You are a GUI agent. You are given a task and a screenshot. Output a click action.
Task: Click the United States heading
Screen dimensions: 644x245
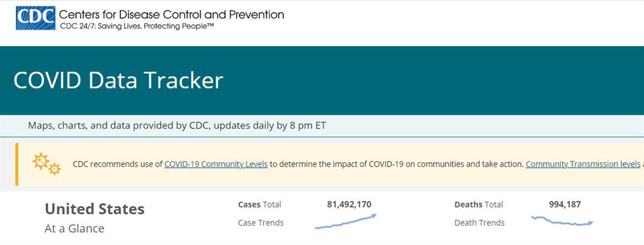coord(94,209)
